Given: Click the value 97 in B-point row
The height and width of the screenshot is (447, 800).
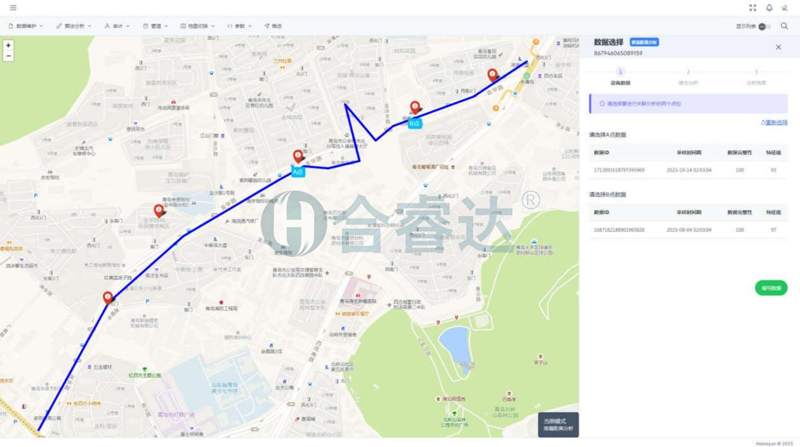Looking at the screenshot, I should tap(773, 230).
